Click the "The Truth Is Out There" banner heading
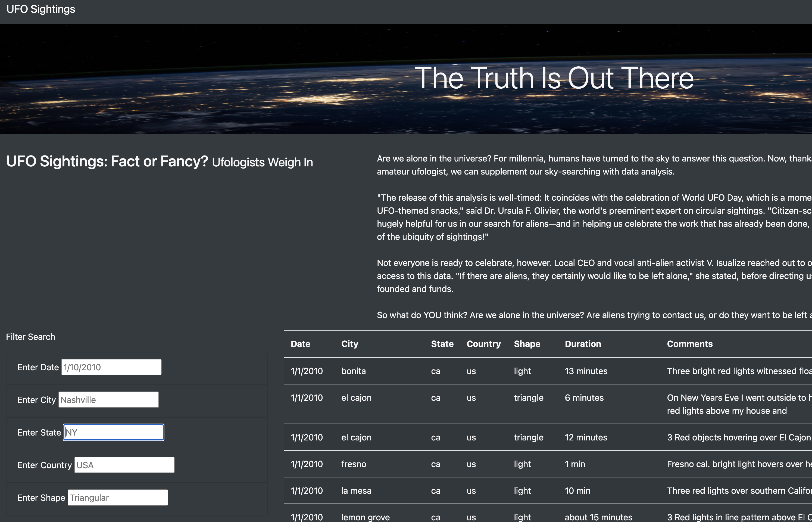This screenshot has height=522, width=812. [x=554, y=78]
